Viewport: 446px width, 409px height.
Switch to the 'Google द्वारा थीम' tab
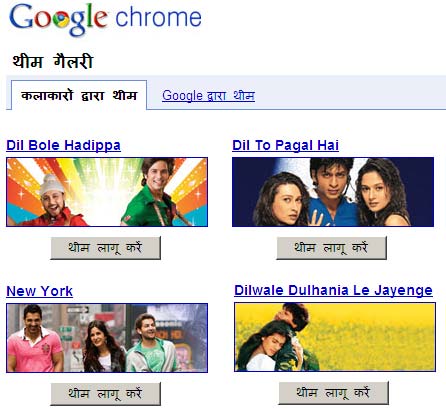(x=208, y=96)
